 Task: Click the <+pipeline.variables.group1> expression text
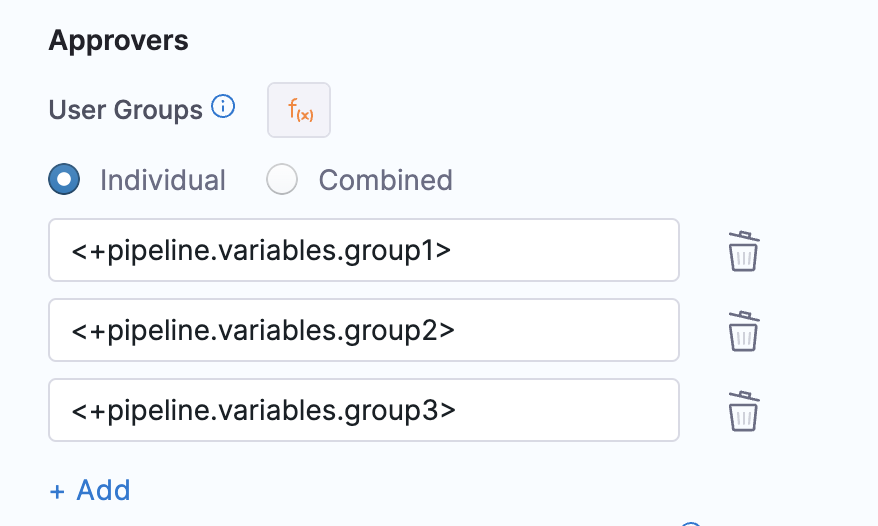tap(261, 250)
